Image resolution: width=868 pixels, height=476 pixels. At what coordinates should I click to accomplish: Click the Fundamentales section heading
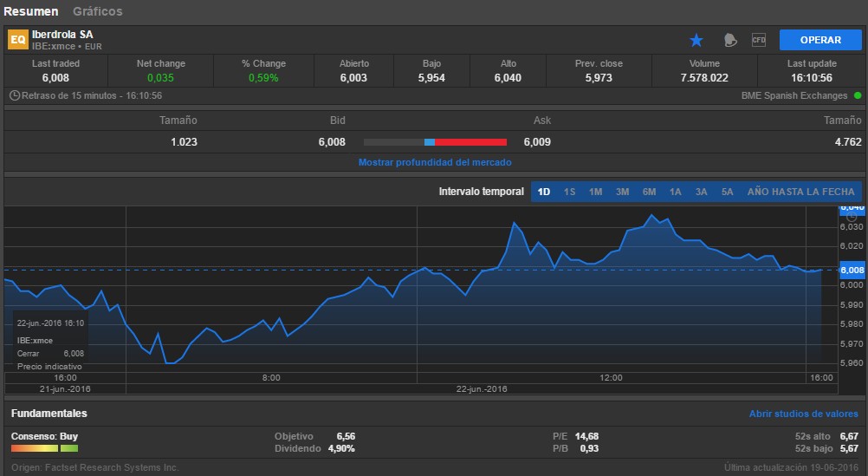[x=49, y=414]
